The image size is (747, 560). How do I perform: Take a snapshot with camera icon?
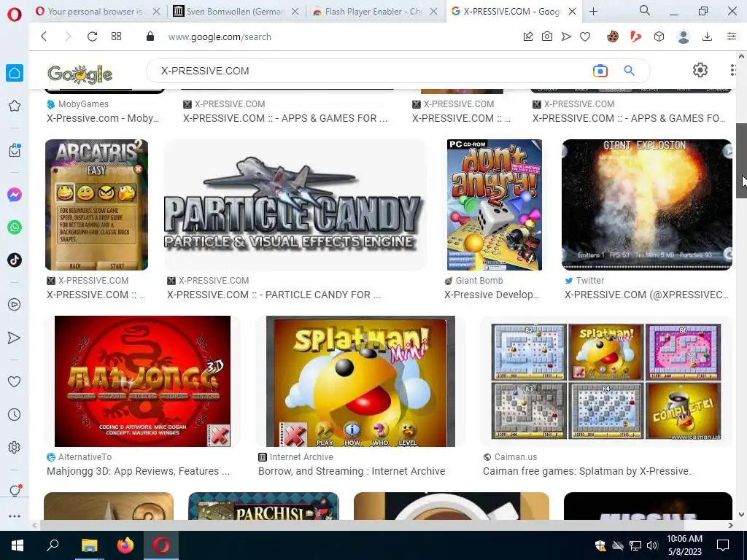[x=547, y=36]
